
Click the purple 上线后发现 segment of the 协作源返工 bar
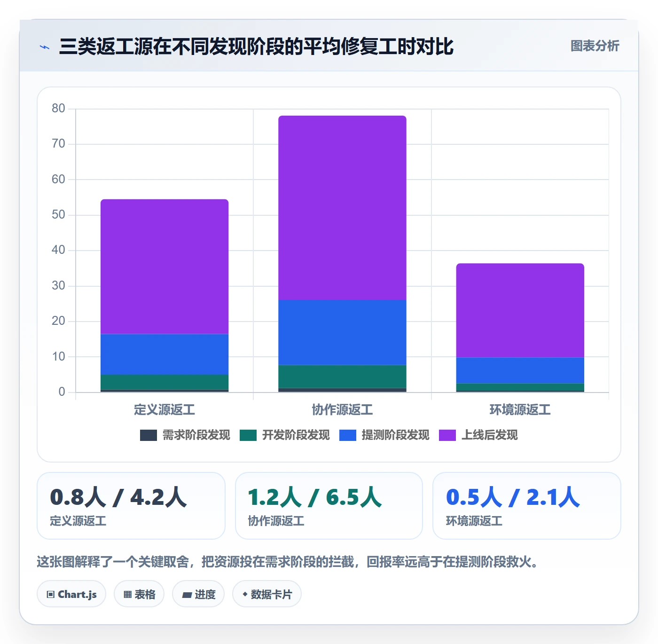point(342,208)
